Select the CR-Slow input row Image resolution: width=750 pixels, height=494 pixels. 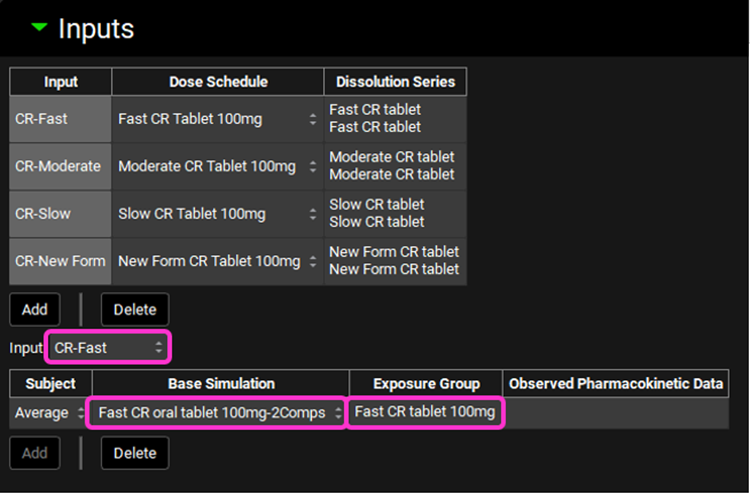(60, 213)
